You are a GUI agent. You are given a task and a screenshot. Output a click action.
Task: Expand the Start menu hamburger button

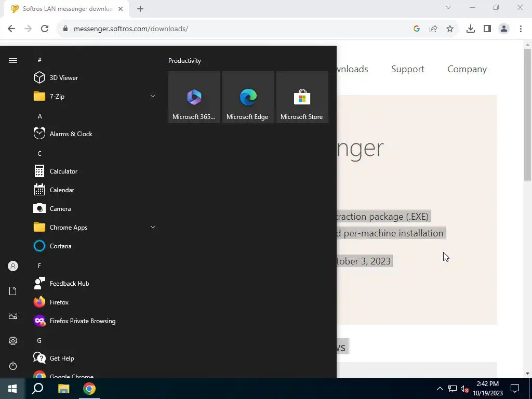13,60
